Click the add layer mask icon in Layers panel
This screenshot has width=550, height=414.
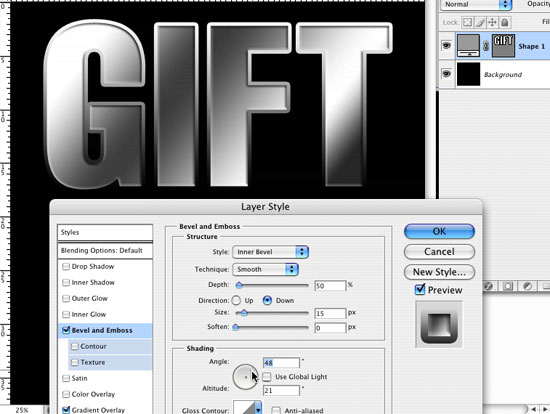[x=508, y=286]
